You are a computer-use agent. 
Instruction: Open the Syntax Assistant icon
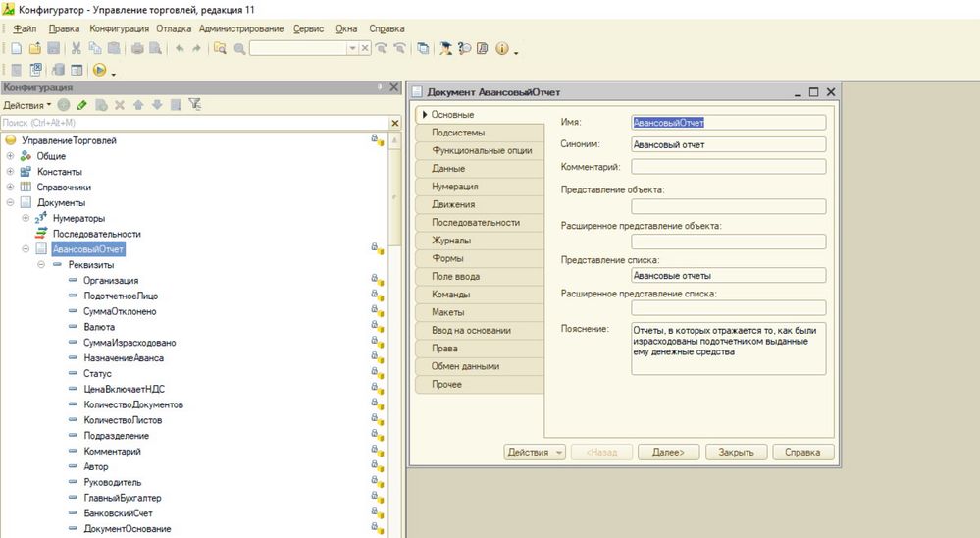pyautogui.click(x=445, y=49)
